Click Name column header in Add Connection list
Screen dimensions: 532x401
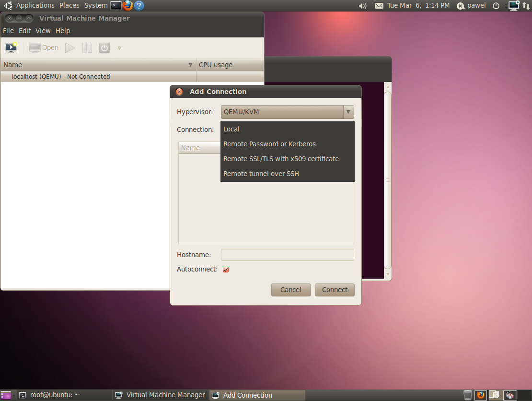[199, 148]
